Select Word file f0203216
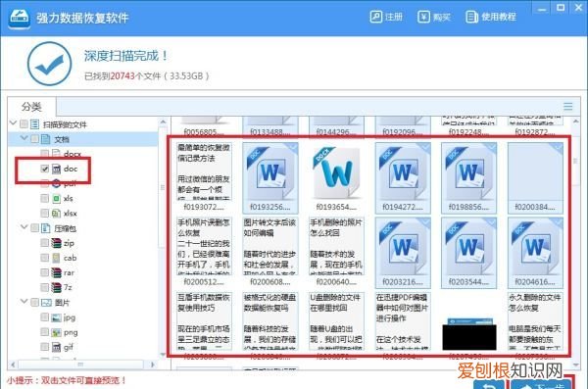Screen dimensions: 588x389 pyautogui.click(x=403, y=253)
